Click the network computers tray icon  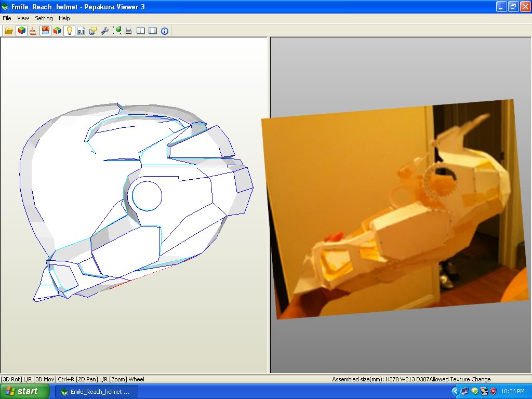pos(464,392)
